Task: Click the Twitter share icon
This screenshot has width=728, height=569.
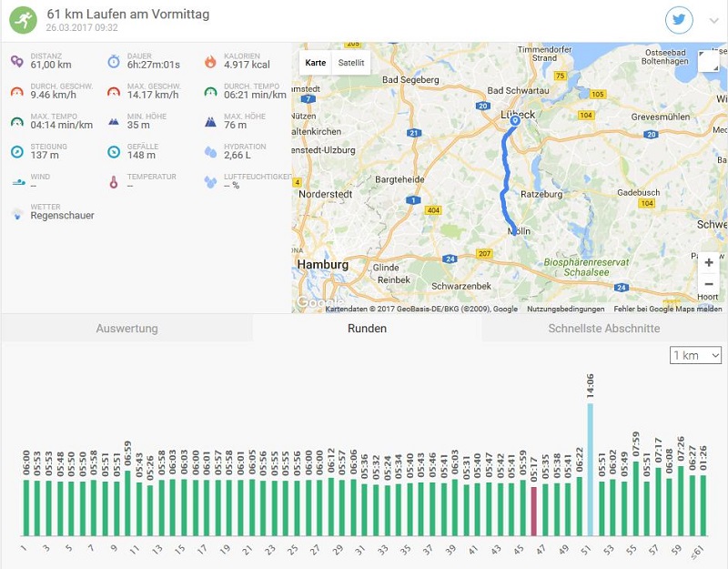Action: point(679,20)
